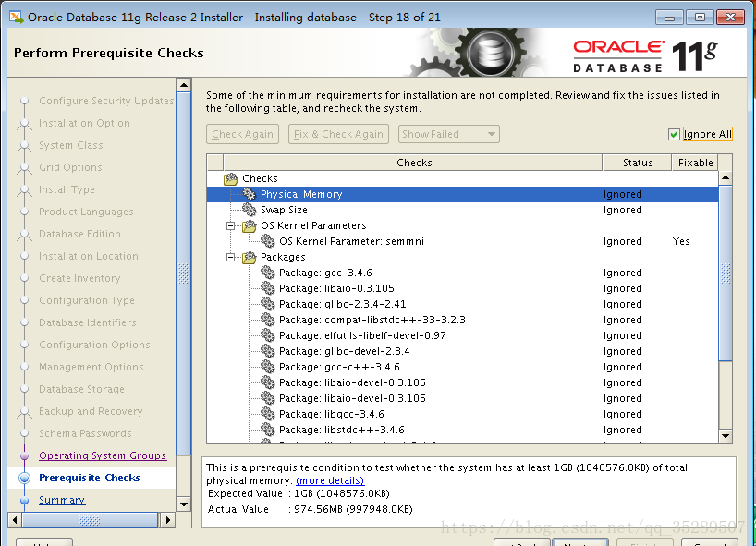Collapse the Packages tree node

(231, 257)
